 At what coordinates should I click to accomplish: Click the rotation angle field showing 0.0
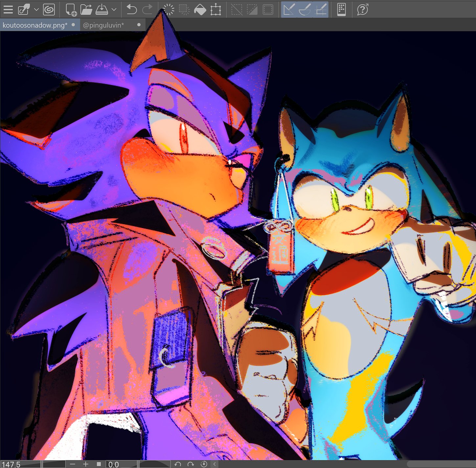point(121,464)
